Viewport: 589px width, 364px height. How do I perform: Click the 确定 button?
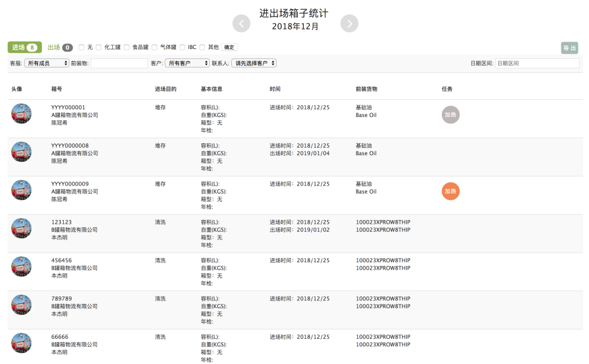pos(229,47)
